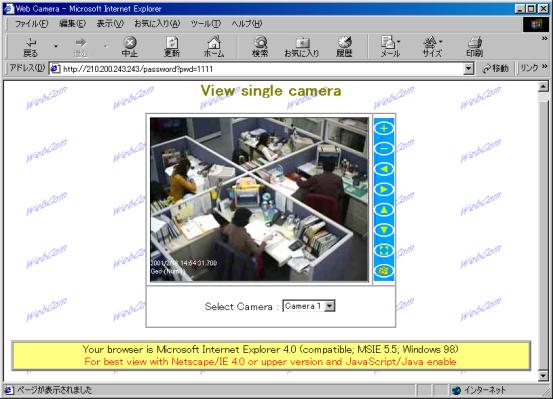Go to home page via ホーム button
Screen dimensions: 553x399
click(214, 47)
